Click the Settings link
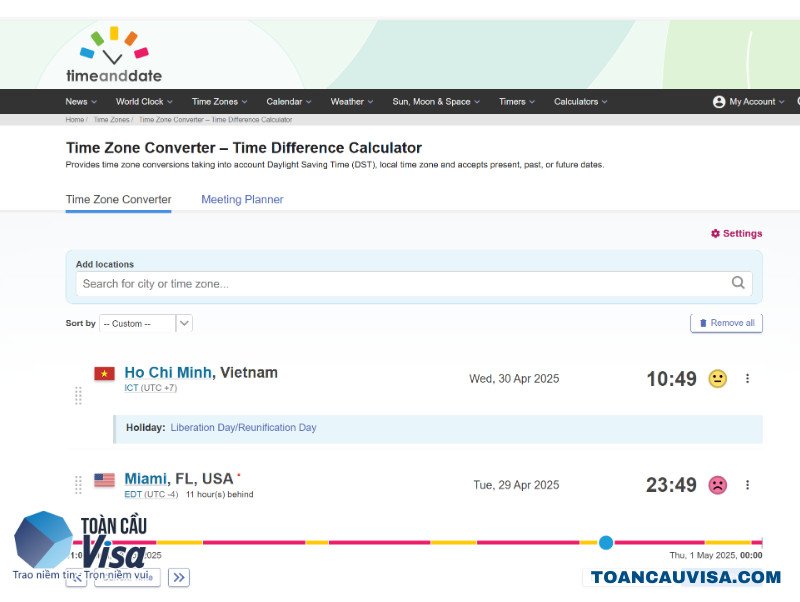The image size is (800, 602). point(736,234)
